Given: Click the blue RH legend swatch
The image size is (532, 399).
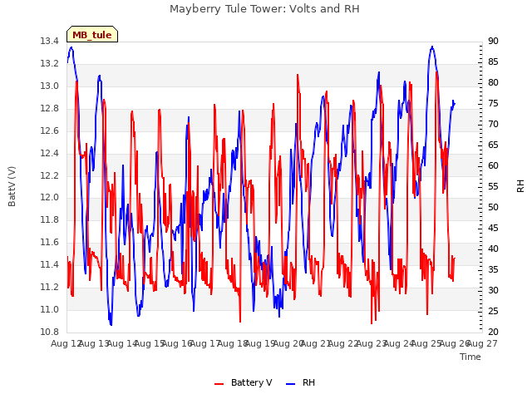Looking at the screenshot, I should click(x=291, y=384).
